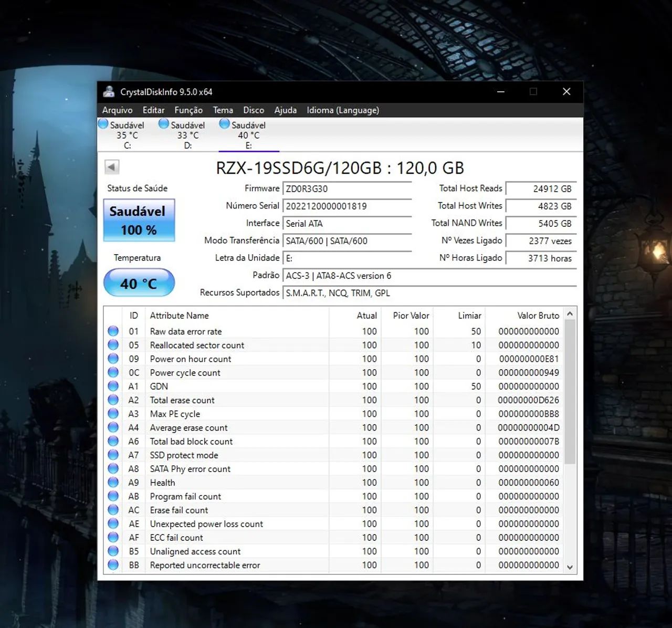The image size is (672, 628).
Task: Click Total NAND Writes value 5405 GB
Action: point(541,223)
